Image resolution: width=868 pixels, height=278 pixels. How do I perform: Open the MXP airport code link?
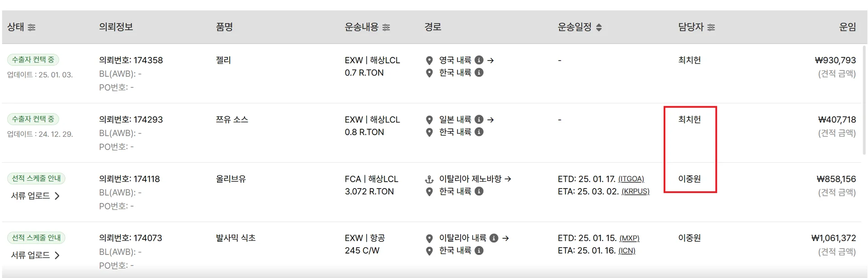[629, 238]
